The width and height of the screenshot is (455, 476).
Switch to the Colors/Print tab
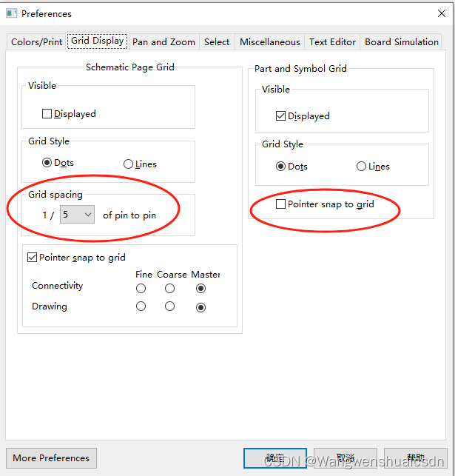36,41
